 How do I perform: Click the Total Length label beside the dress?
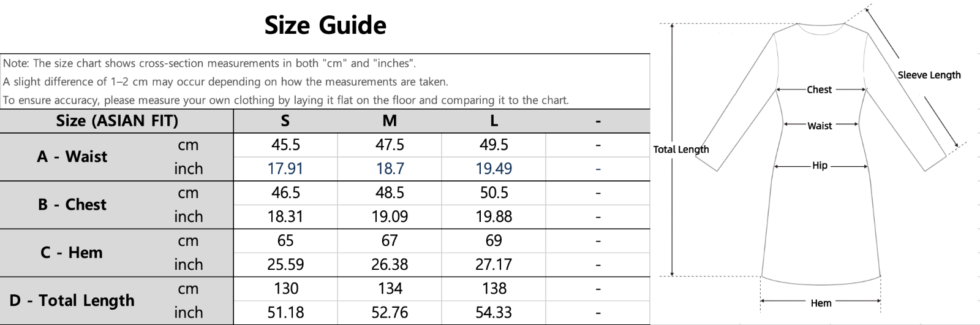click(x=680, y=149)
